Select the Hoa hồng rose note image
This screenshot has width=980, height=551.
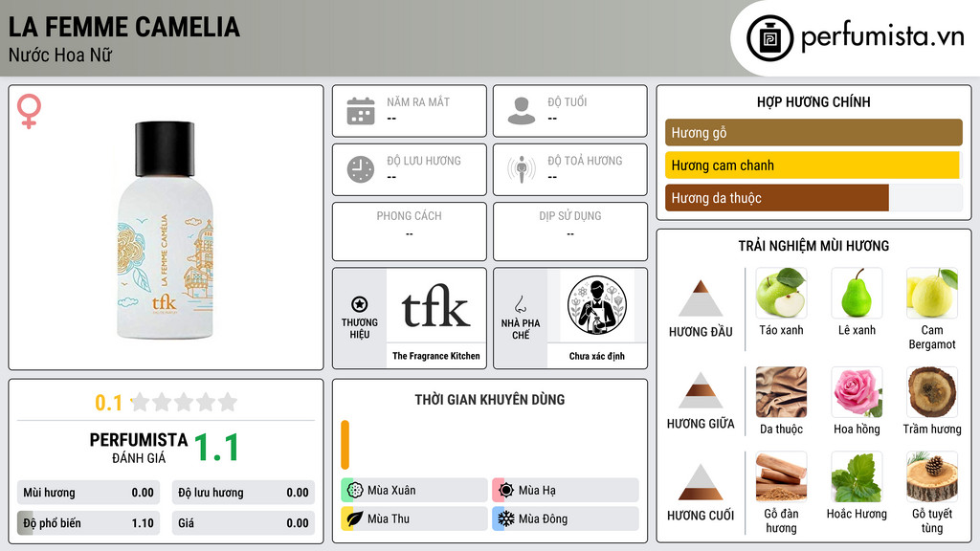coord(857,391)
